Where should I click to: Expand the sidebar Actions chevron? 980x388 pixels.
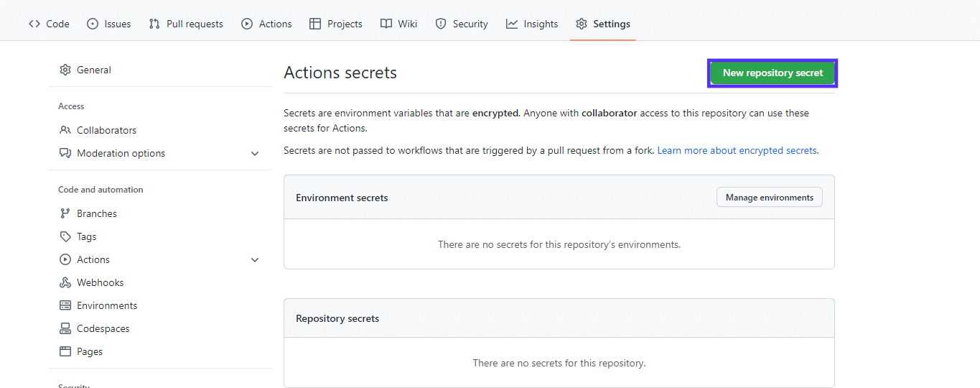pyautogui.click(x=255, y=259)
